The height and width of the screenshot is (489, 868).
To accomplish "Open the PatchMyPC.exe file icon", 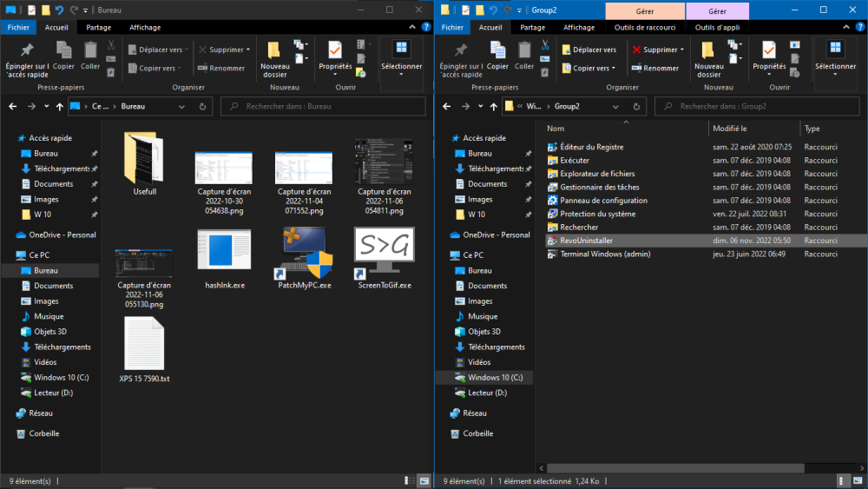I will (x=304, y=253).
